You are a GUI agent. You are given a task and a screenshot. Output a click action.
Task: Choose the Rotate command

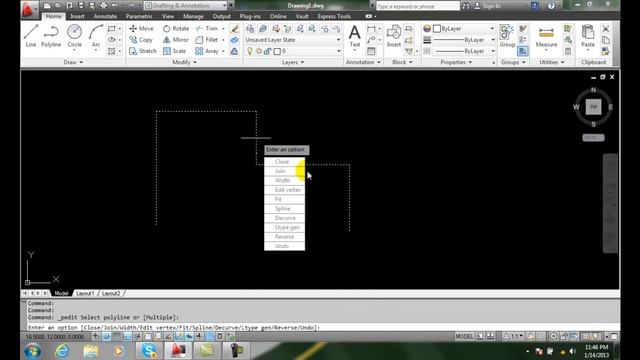[x=176, y=29]
